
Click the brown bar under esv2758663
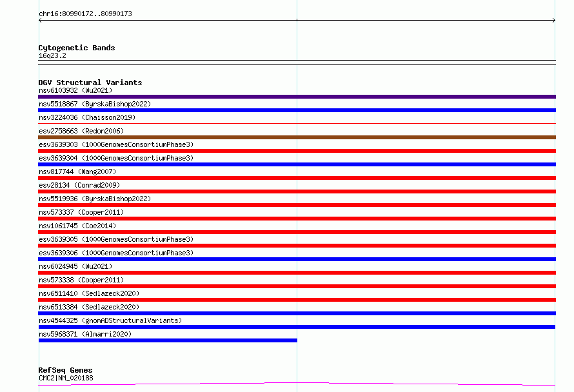(297, 137)
